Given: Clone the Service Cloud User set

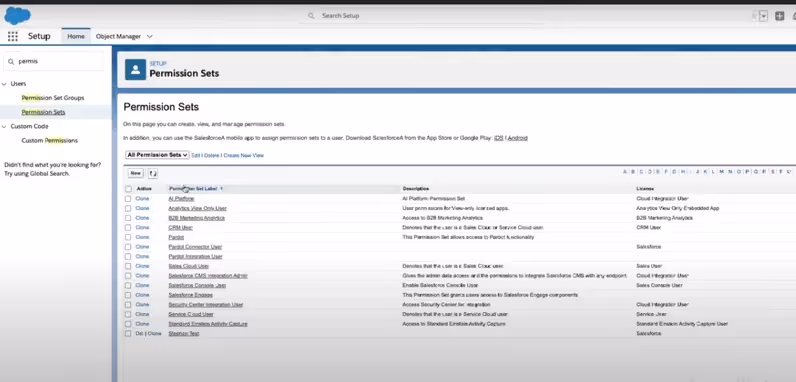Looking at the screenshot, I should pyautogui.click(x=142, y=314).
